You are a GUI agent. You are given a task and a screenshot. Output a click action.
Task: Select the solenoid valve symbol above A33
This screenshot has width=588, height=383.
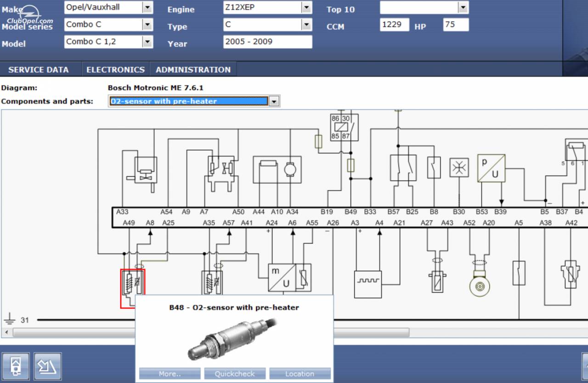pos(142,174)
